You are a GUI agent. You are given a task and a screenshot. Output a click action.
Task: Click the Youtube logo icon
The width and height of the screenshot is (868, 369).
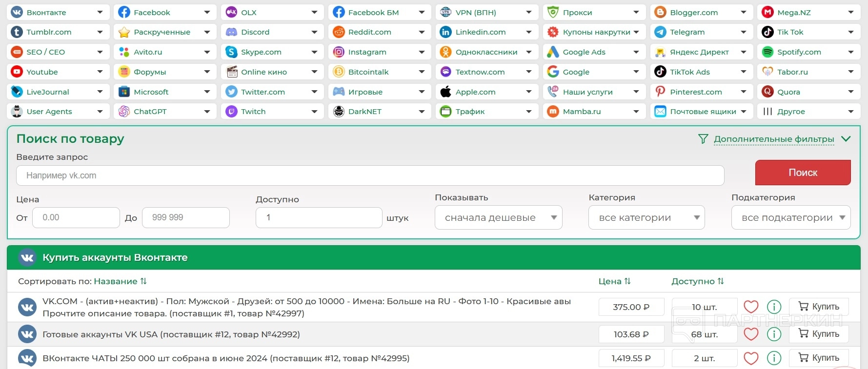point(17,72)
